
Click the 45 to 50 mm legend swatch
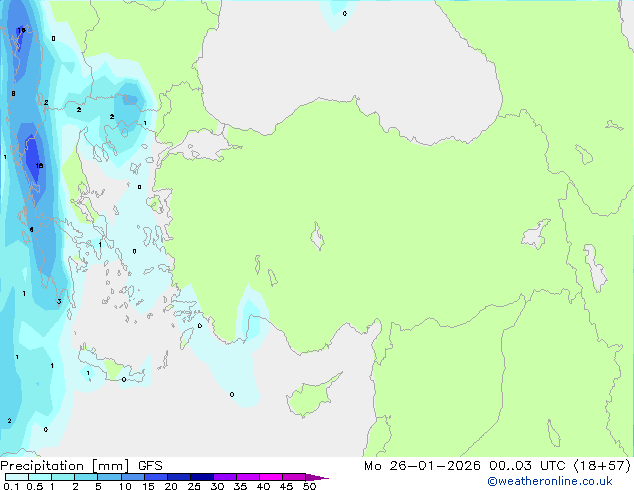(294, 477)
